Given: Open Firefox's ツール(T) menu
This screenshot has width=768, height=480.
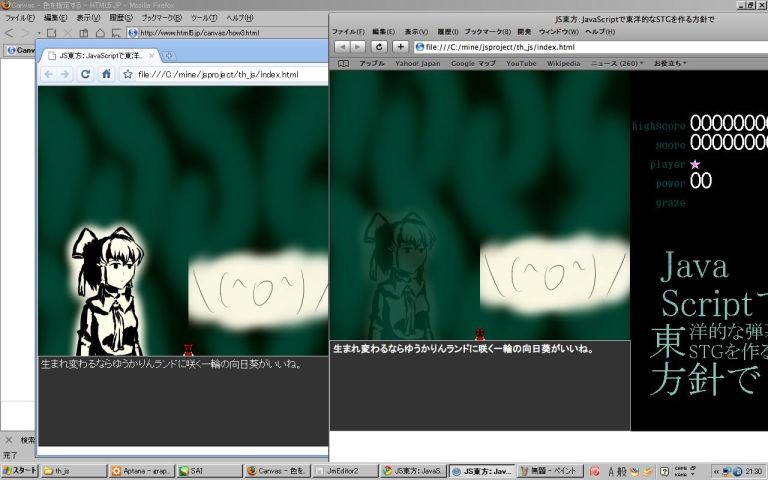Looking at the screenshot, I should point(204,18).
